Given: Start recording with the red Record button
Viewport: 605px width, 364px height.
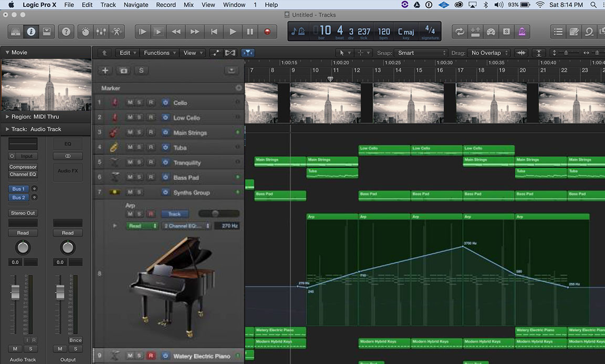Looking at the screenshot, I should point(267,31).
